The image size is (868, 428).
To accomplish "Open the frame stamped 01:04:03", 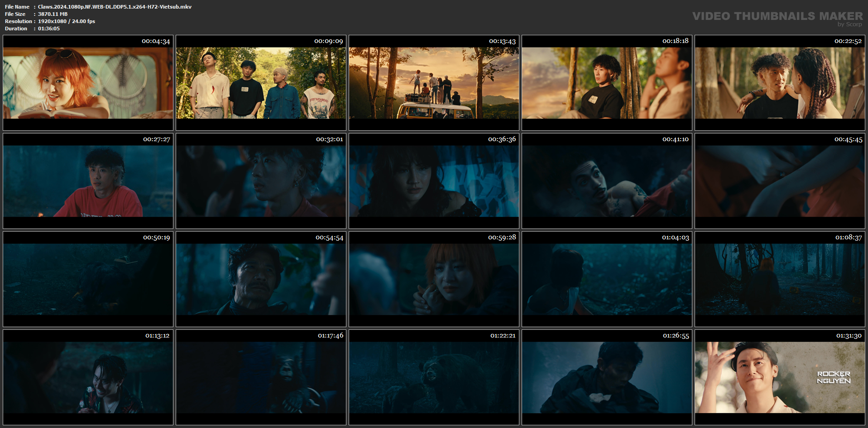I will (x=607, y=279).
